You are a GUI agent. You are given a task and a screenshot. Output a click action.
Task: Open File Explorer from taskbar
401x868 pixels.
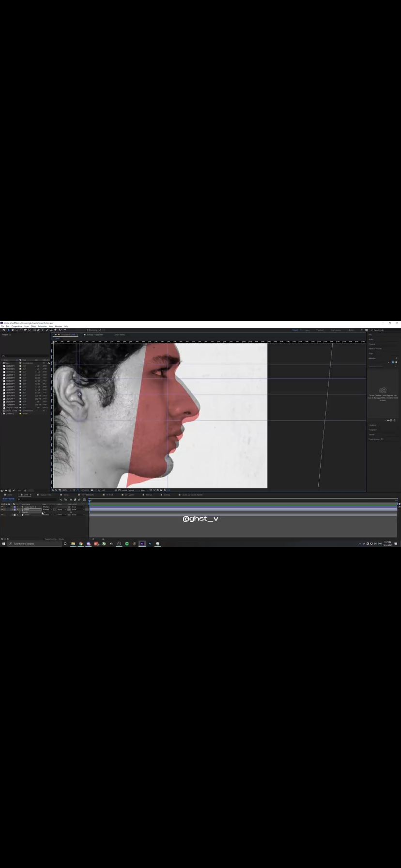[x=73, y=543]
